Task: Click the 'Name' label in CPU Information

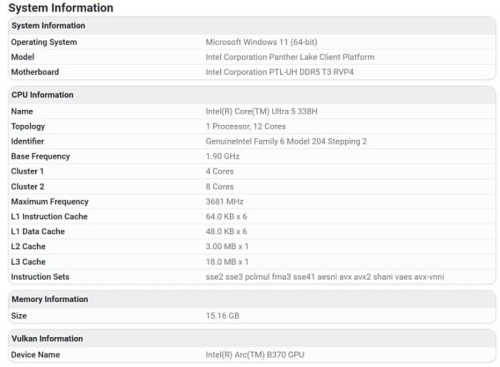Action: tap(22, 111)
